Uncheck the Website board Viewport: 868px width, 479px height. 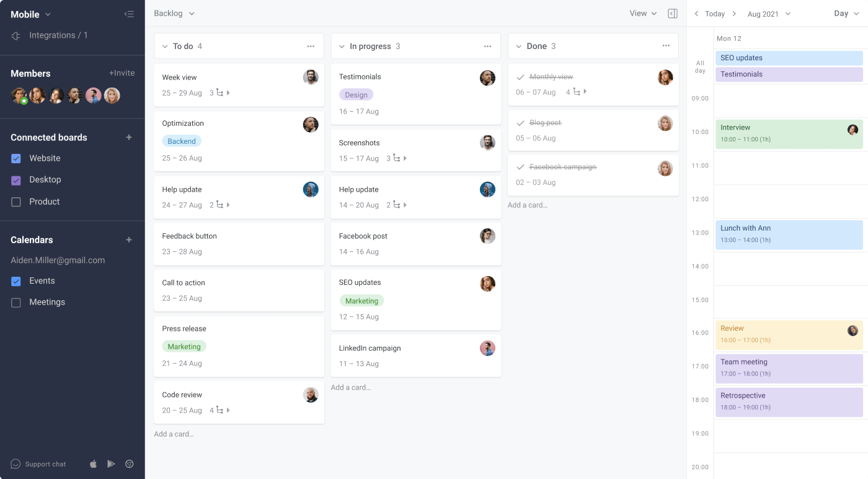click(x=15, y=158)
